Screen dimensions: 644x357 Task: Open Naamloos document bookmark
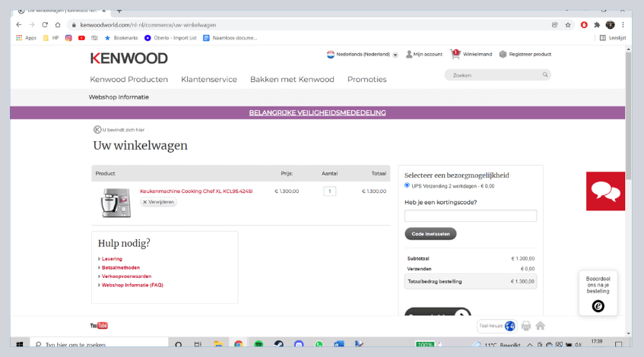tap(230, 38)
